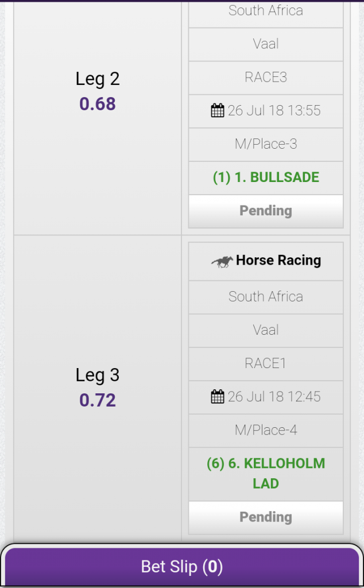Tap the 0.68 odds value

point(98,104)
